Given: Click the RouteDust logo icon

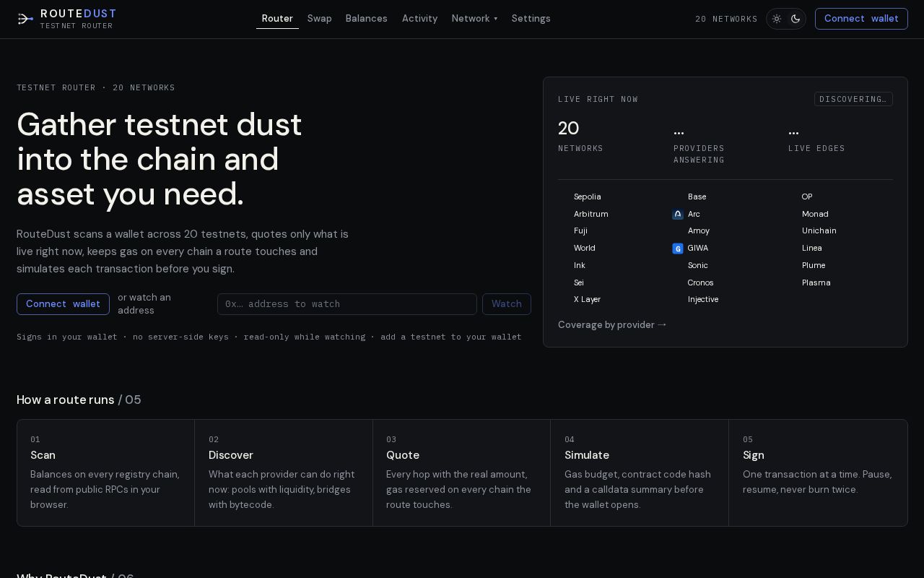Looking at the screenshot, I should tap(25, 19).
